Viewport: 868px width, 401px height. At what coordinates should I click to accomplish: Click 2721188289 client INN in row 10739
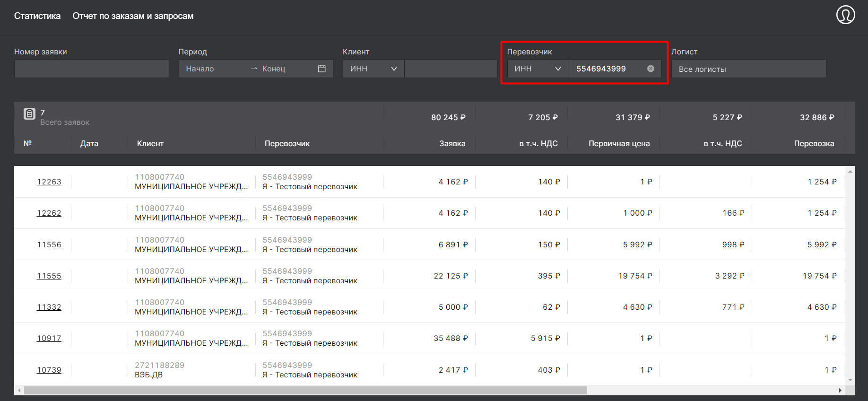[160, 365]
